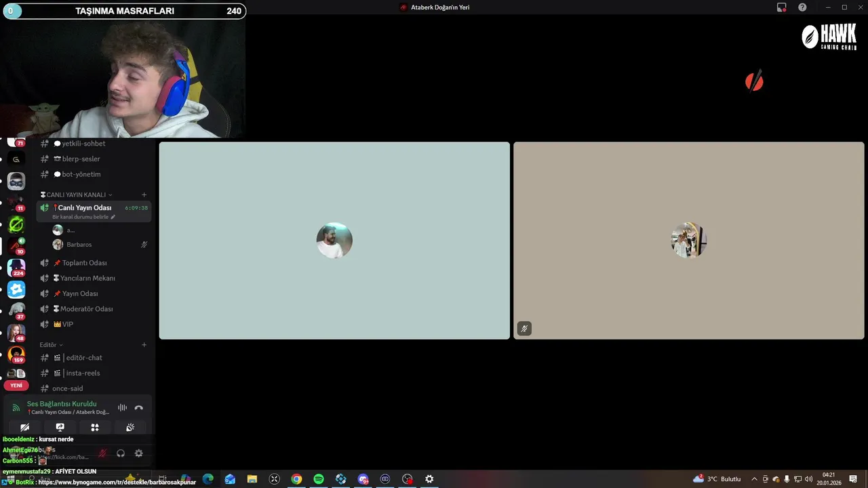The height and width of the screenshot is (488, 868).
Task: Create channel in Editör category
Action: tap(144, 345)
